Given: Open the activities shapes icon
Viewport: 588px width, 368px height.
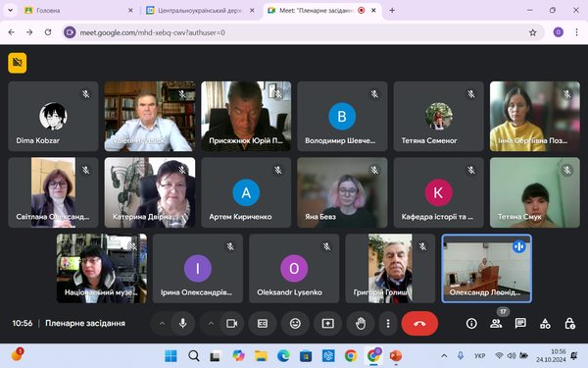Looking at the screenshot, I should click(x=545, y=323).
